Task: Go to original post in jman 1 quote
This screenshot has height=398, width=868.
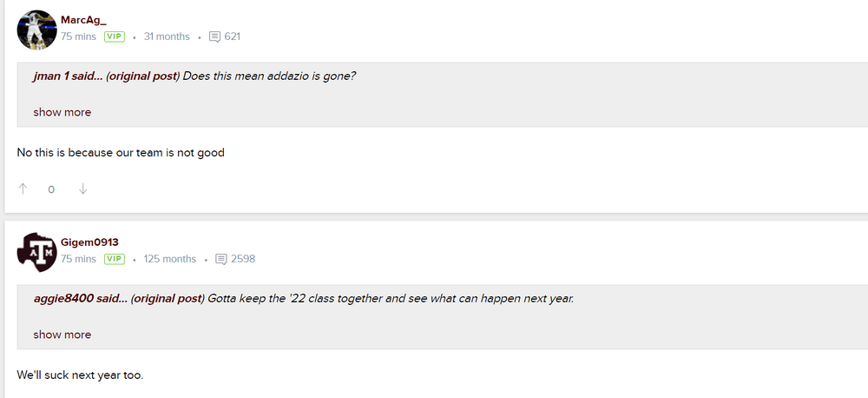Action: pyautogui.click(x=142, y=76)
